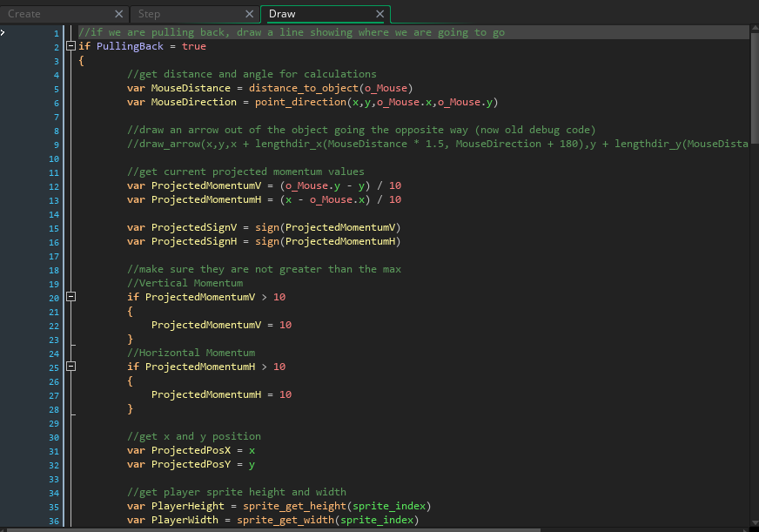Click 'ProjectedSignH' on line 16
This screenshot has width=759, height=532.
(194, 241)
